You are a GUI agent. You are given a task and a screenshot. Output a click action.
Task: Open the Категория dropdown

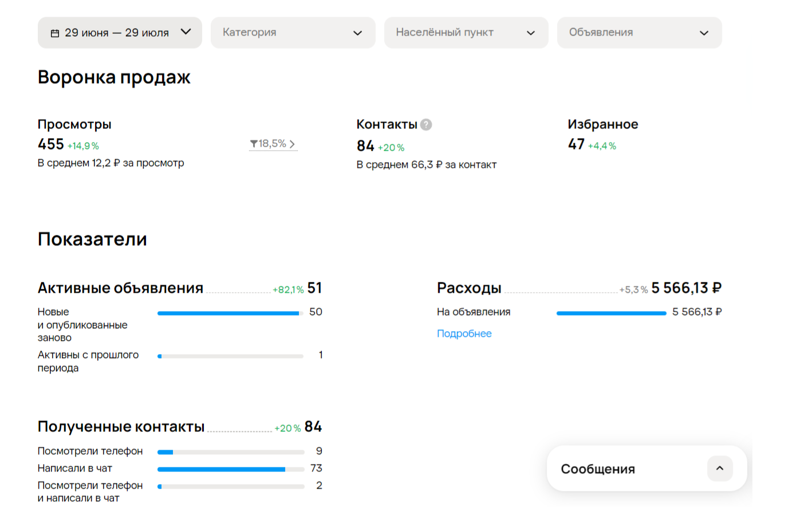[x=293, y=33]
